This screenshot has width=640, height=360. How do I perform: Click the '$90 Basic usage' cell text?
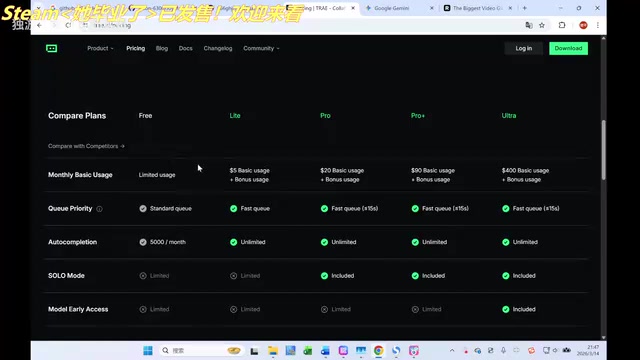(x=433, y=171)
